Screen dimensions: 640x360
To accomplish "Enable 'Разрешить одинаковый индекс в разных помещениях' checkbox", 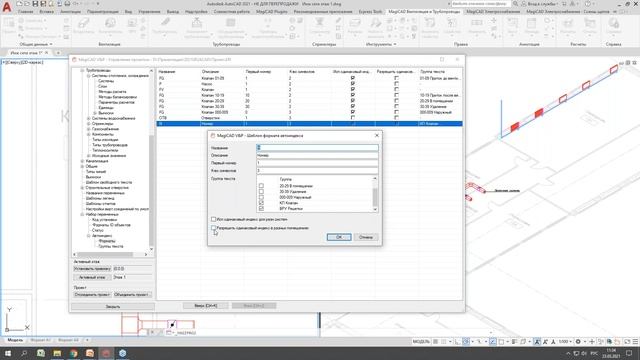I will [213, 228].
